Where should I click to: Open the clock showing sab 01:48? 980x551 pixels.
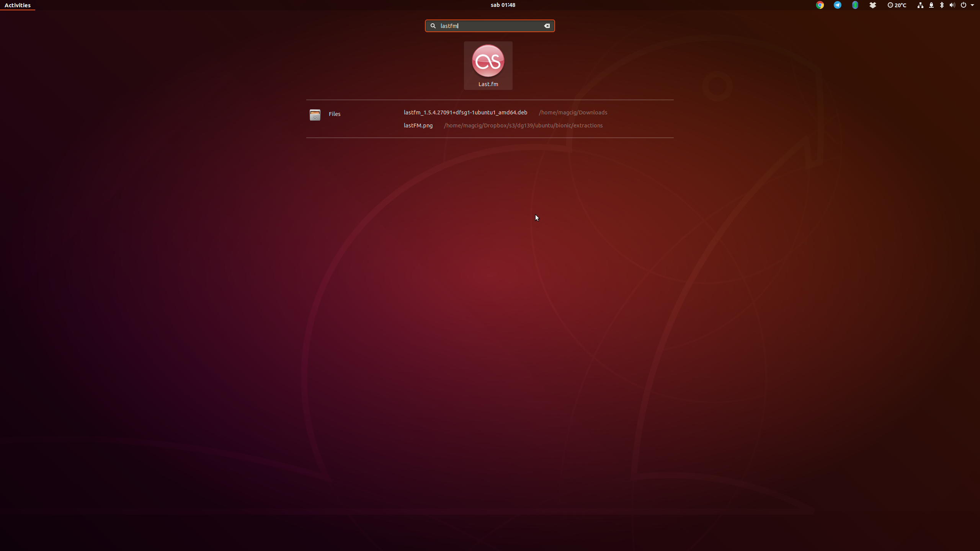tap(503, 5)
